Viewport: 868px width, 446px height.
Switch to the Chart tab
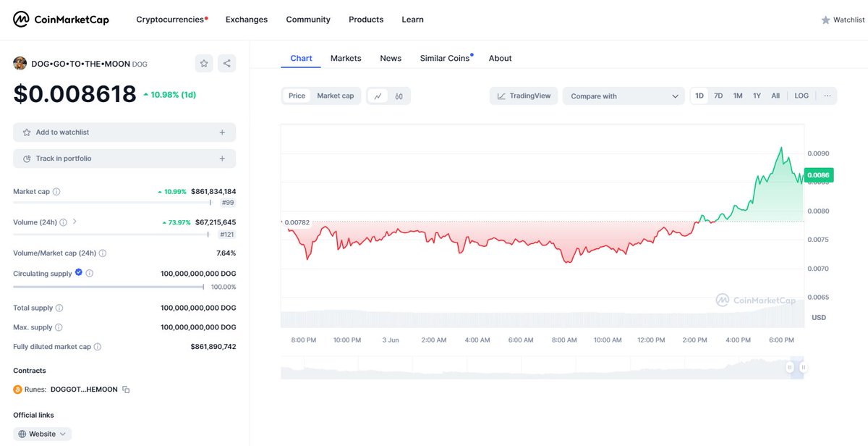tap(301, 58)
